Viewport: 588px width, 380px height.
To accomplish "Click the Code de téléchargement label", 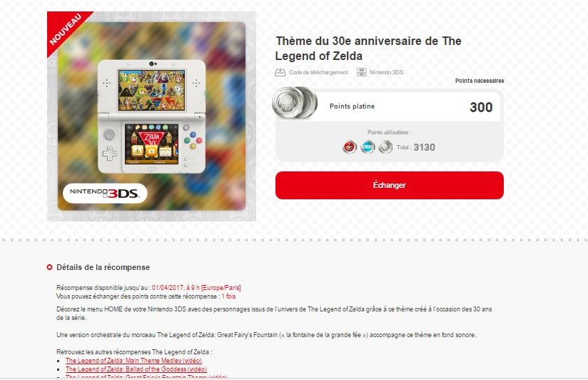I will coord(318,72).
